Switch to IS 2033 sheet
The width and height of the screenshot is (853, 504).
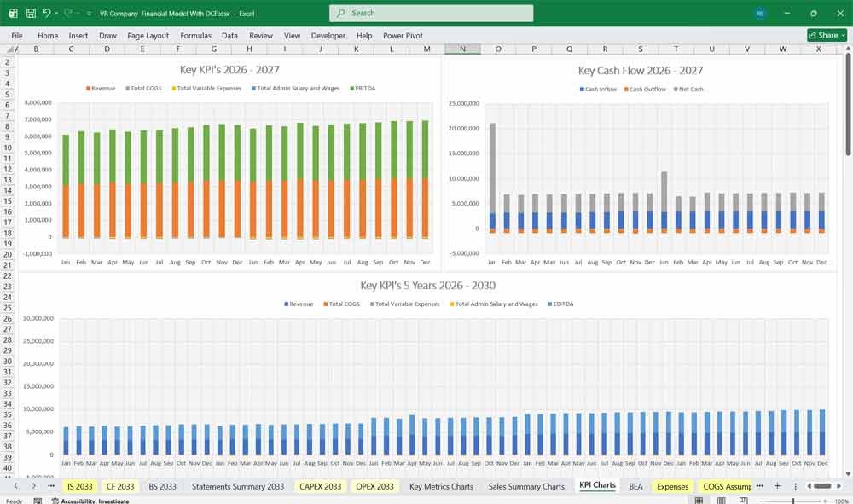[80, 486]
